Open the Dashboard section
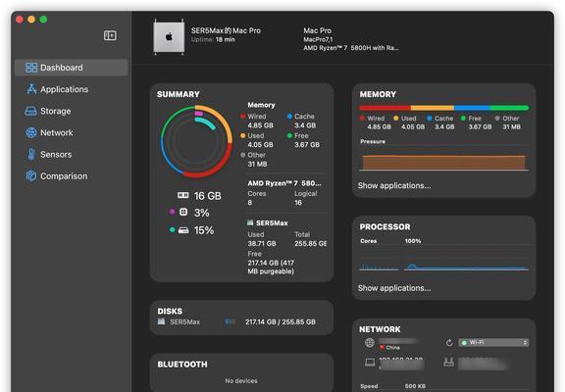 tap(72, 68)
